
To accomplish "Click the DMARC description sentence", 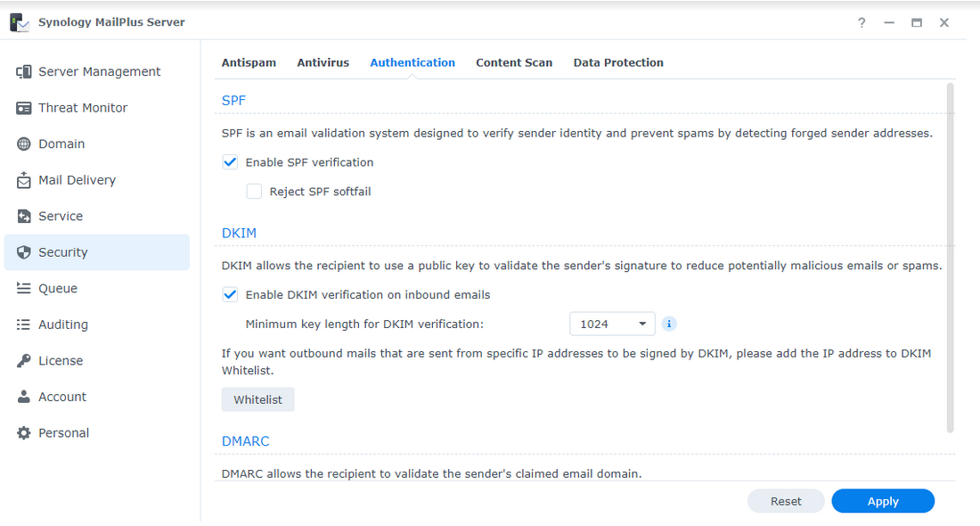I will (432, 474).
